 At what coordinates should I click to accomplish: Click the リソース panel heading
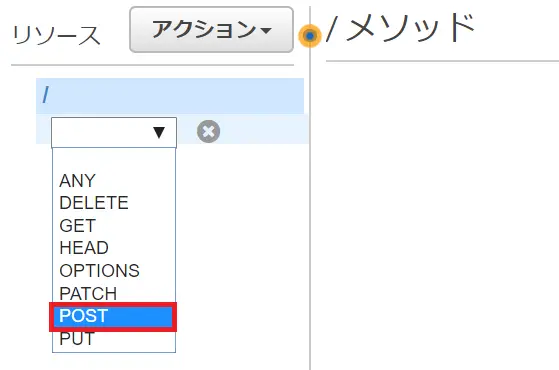coord(56,35)
